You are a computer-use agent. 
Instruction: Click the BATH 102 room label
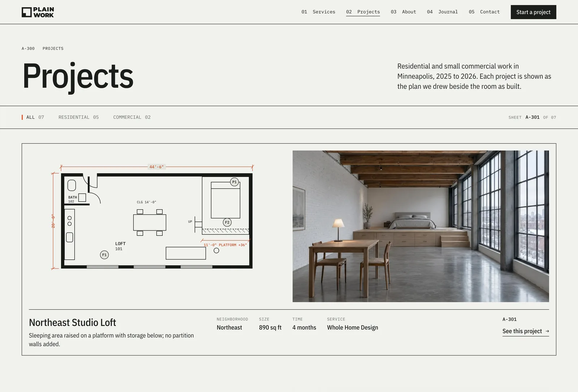click(72, 199)
